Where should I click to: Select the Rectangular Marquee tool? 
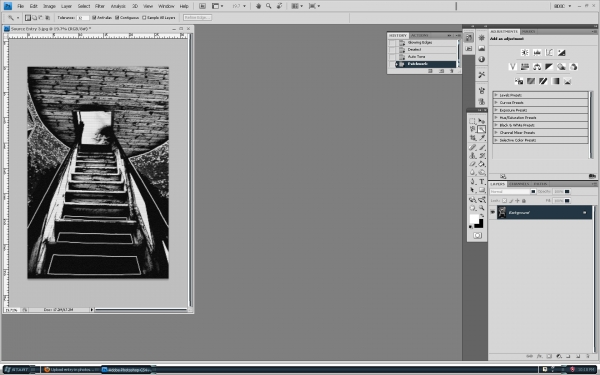473,121
